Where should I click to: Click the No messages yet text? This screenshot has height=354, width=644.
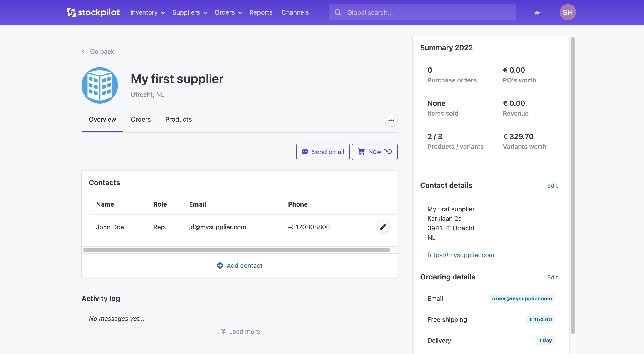click(117, 319)
